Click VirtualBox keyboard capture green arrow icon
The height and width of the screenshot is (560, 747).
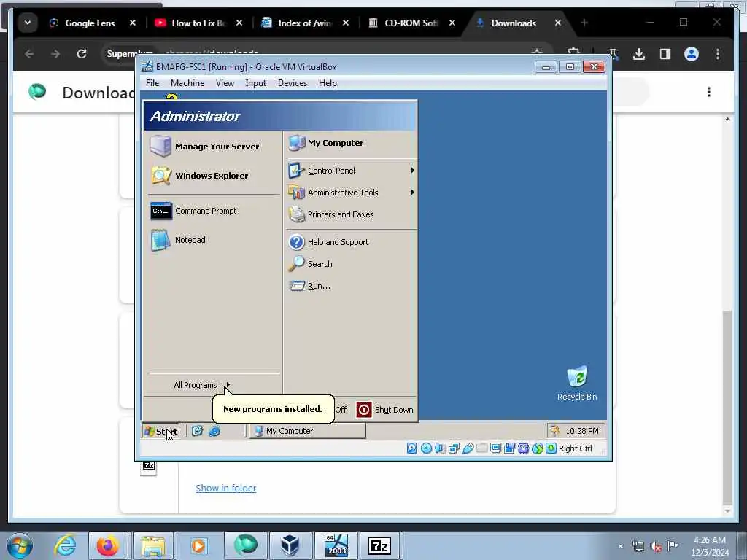coord(551,448)
